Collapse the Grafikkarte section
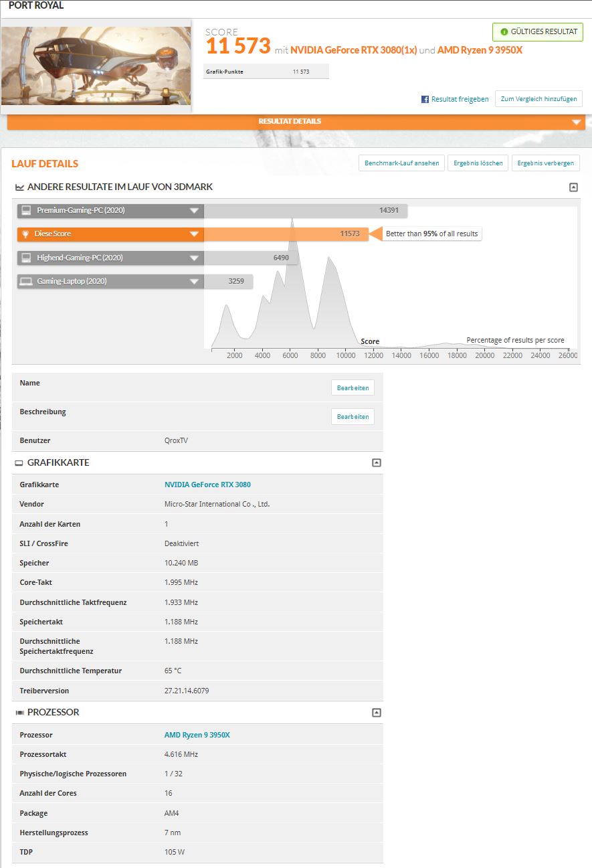This screenshot has width=592, height=868. pyautogui.click(x=377, y=462)
